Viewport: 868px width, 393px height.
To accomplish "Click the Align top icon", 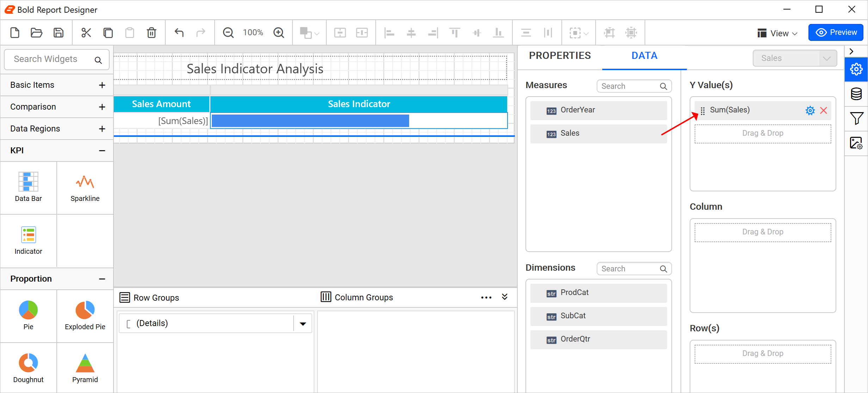I will pos(455,33).
